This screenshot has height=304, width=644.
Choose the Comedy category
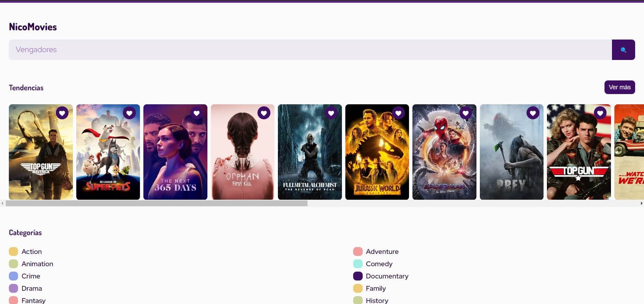pos(379,264)
